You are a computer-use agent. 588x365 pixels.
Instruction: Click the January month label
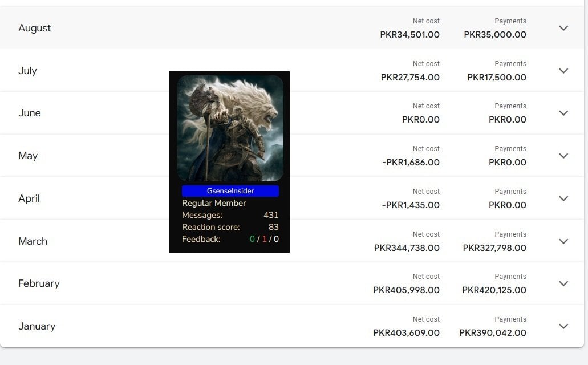point(37,326)
